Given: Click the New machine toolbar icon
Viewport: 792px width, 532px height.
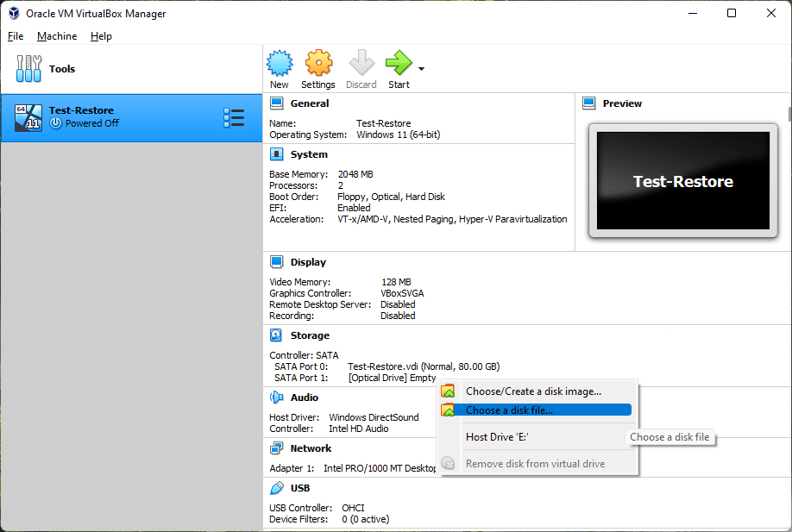Looking at the screenshot, I should [280, 63].
